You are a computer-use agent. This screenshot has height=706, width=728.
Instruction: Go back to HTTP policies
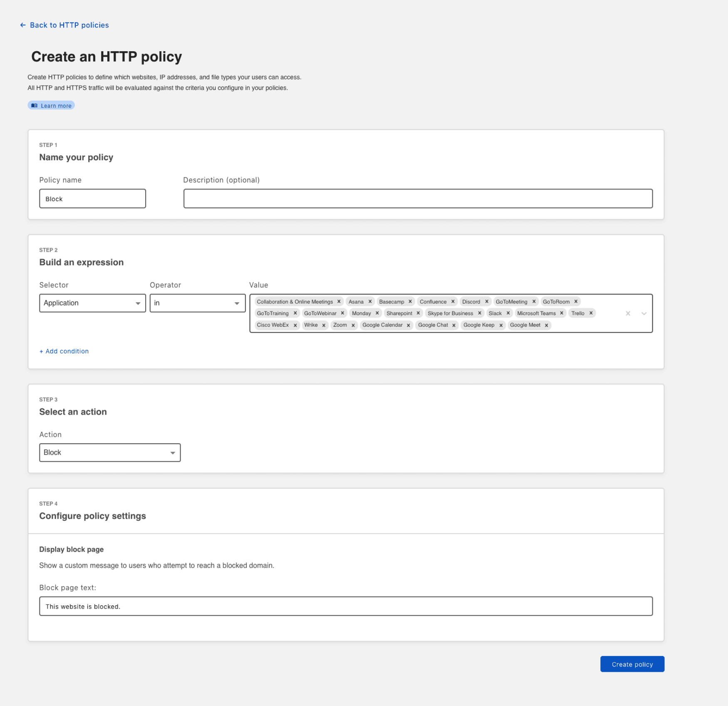(65, 25)
